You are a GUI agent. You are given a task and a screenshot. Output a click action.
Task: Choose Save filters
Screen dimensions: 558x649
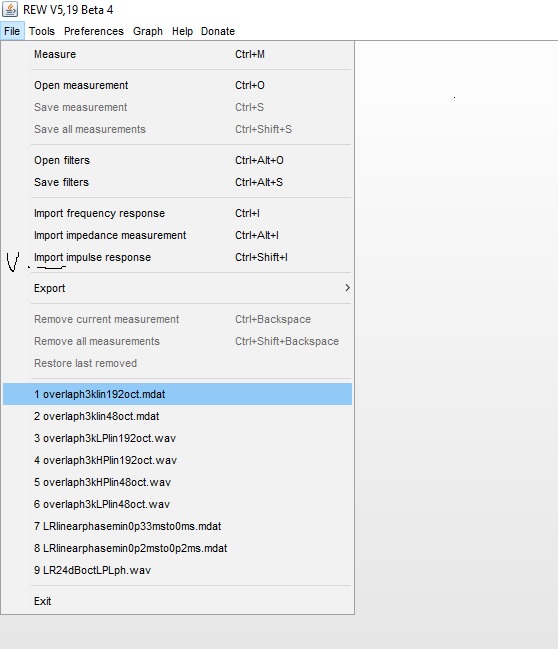tap(177, 182)
